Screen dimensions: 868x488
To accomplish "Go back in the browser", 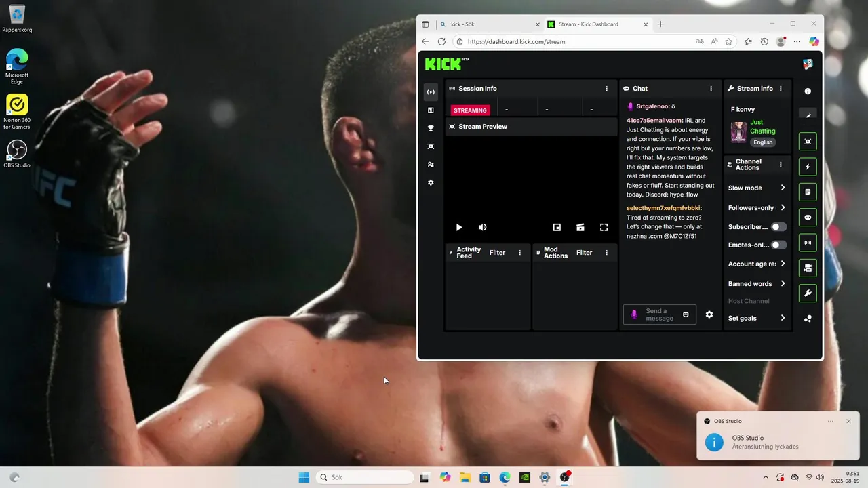I will tap(425, 41).
